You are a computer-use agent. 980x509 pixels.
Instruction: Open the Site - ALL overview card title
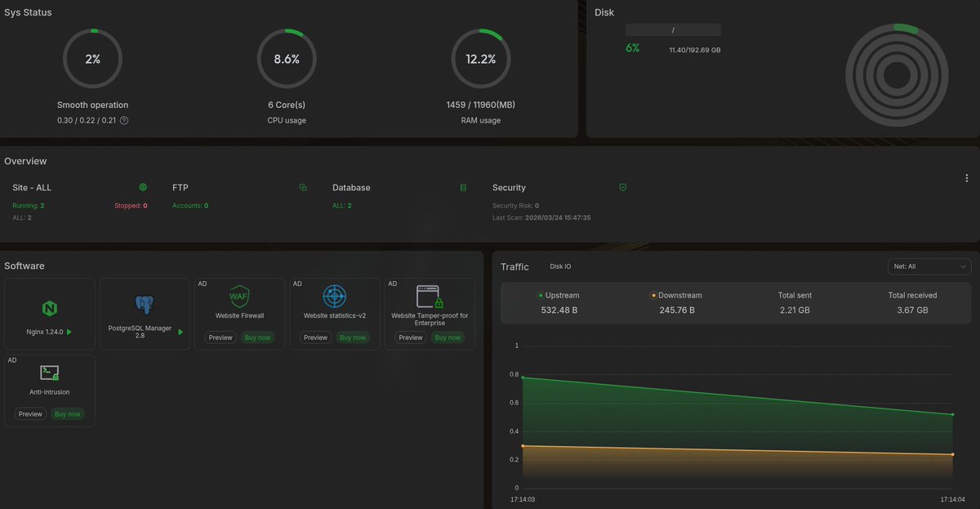32,188
